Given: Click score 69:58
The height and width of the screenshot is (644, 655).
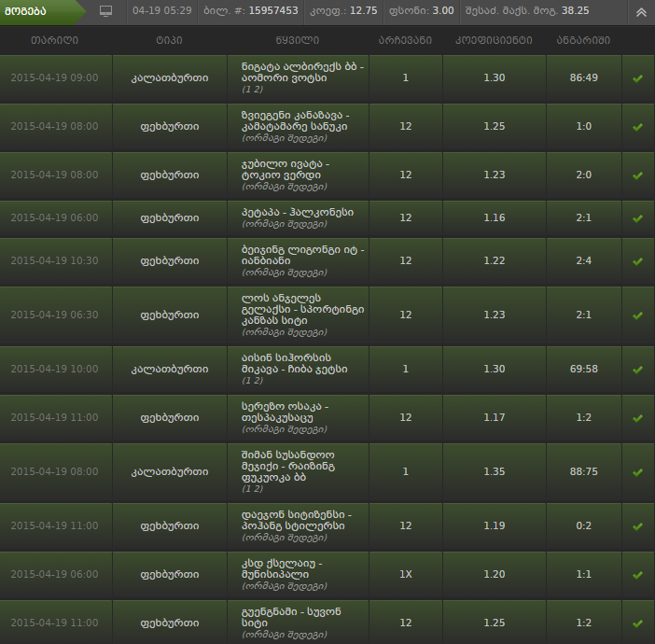Looking at the screenshot, I should pos(583,369).
